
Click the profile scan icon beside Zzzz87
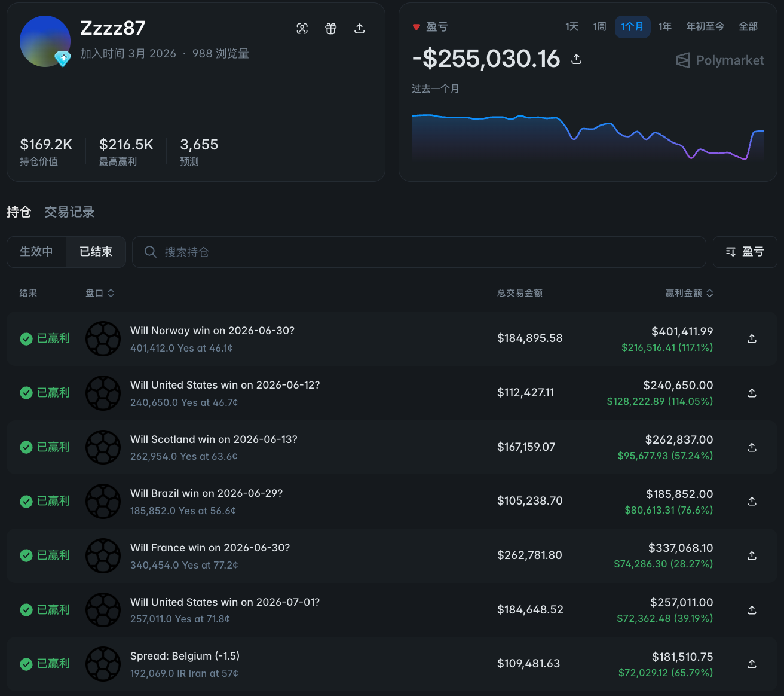[302, 29]
